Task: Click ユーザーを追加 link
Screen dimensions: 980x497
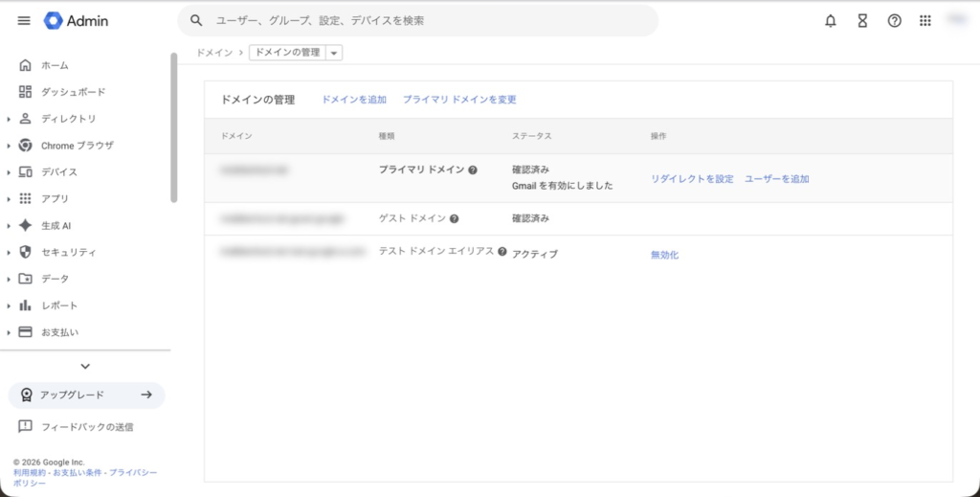Action: [x=776, y=179]
